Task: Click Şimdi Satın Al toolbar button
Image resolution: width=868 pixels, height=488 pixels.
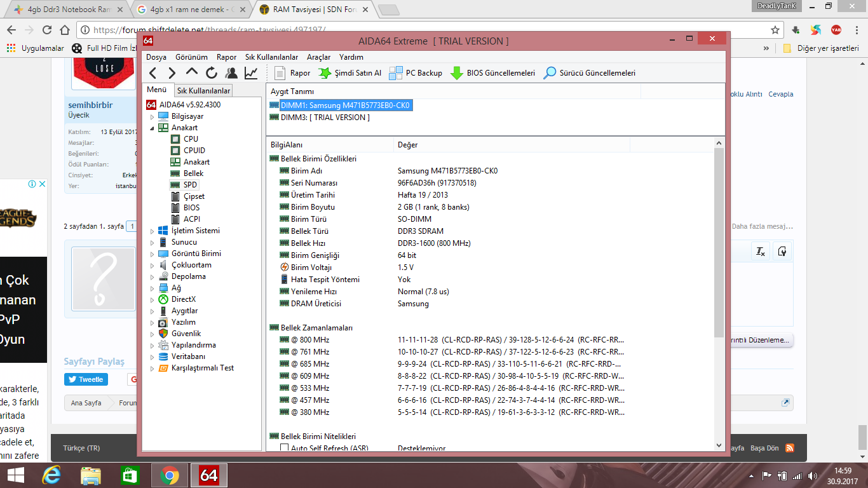Action: pyautogui.click(x=350, y=73)
